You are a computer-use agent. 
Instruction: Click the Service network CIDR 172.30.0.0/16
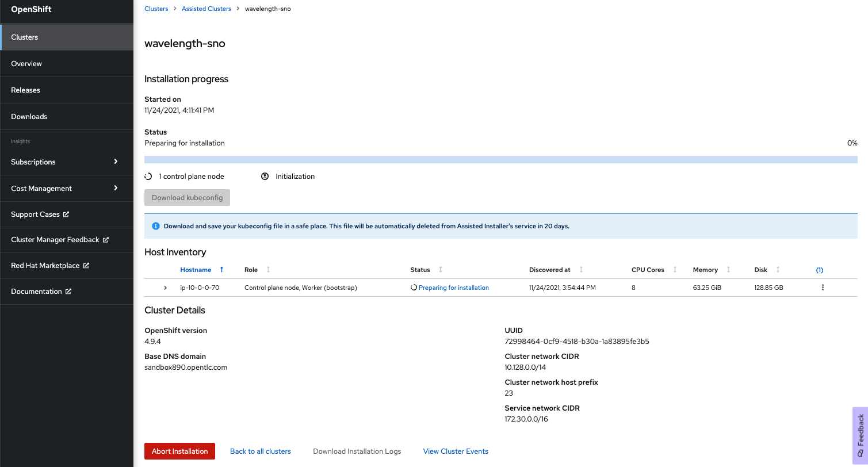[x=526, y=419]
